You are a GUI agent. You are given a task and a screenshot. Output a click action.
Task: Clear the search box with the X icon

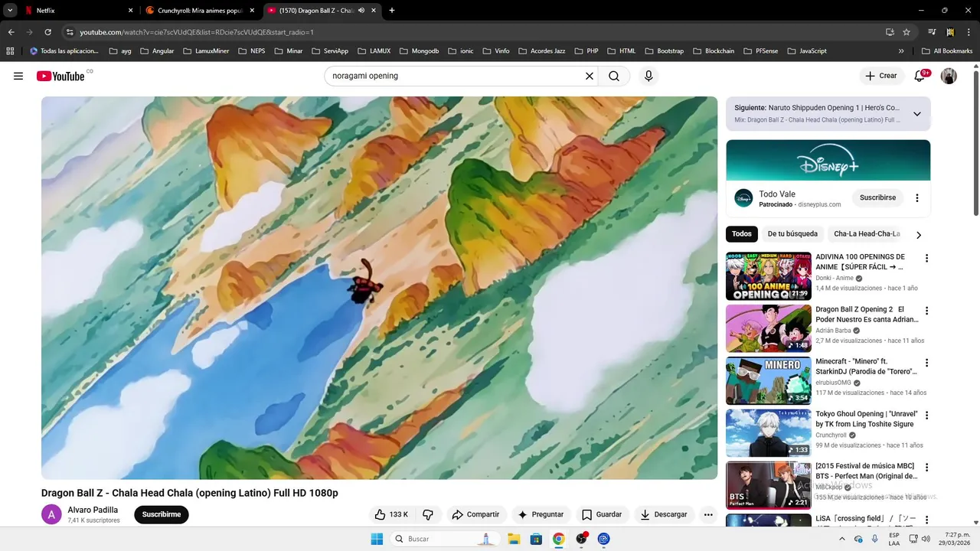[x=590, y=76]
